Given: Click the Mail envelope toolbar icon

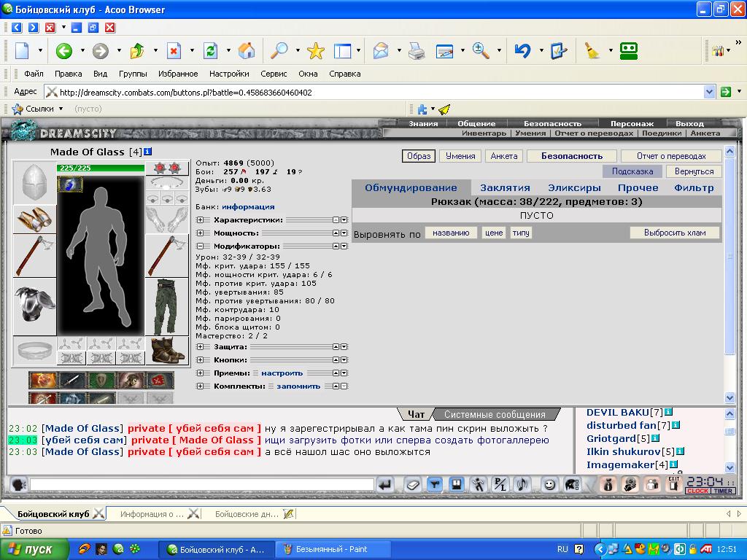Looking at the screenshot, I should [x=381, y=50].
